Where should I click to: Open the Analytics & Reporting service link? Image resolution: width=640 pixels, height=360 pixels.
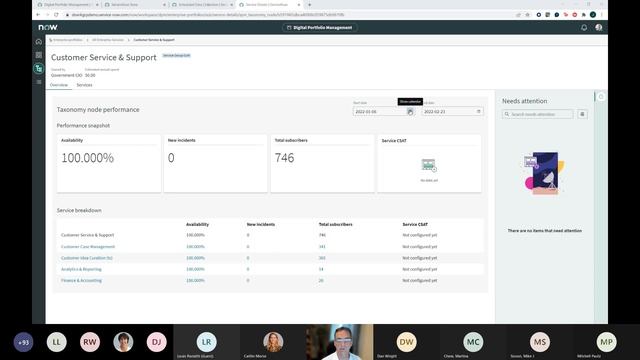(81, 269)
